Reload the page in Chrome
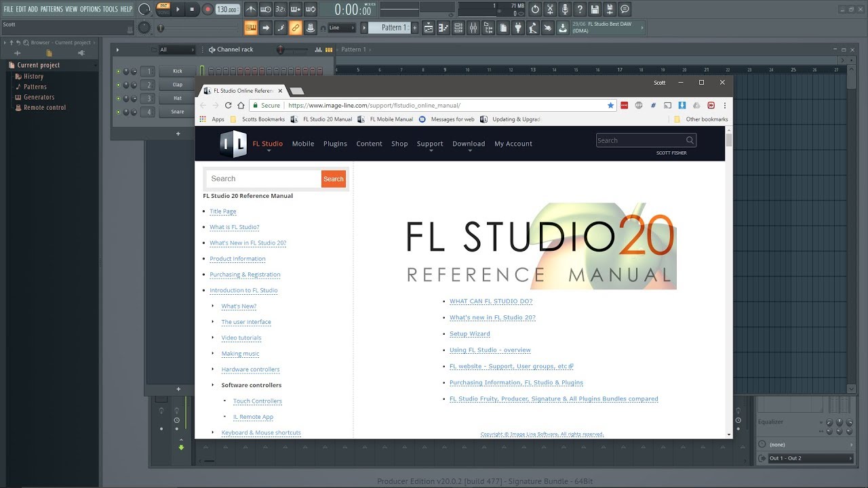Viewport: 868px width, 488px height. pos(228,105)
